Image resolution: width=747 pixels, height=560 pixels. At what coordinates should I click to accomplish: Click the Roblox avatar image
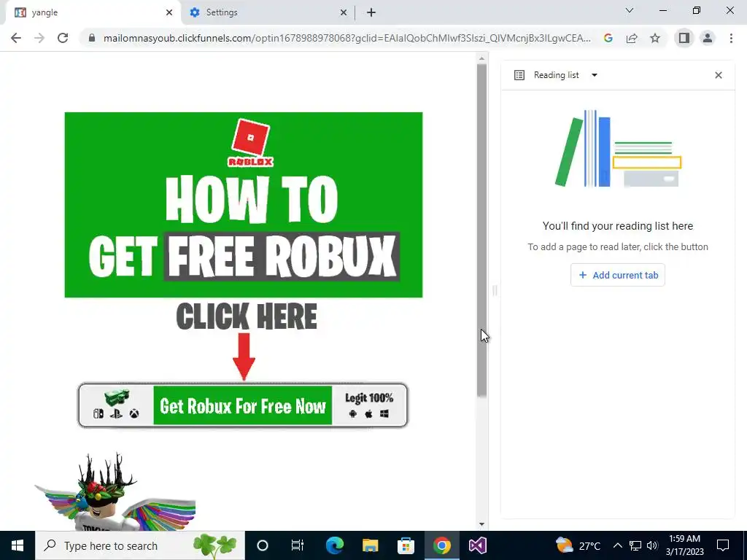tap(115, 492)
